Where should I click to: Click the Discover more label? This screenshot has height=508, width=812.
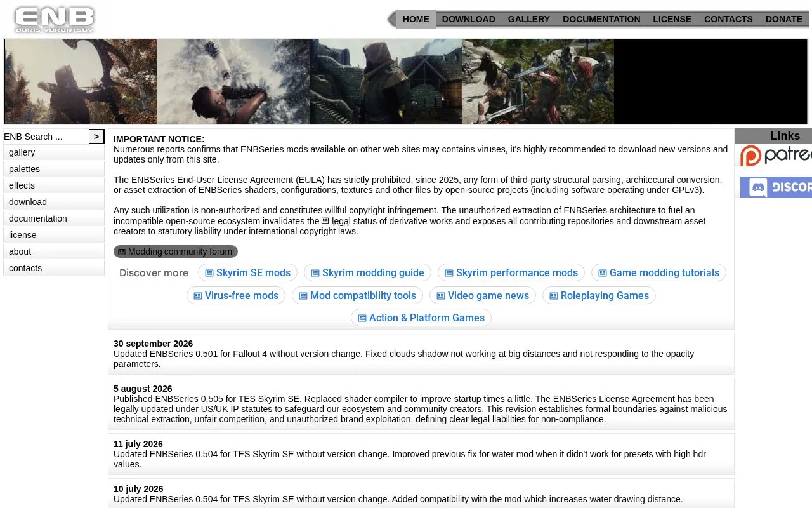coord(154,273)
